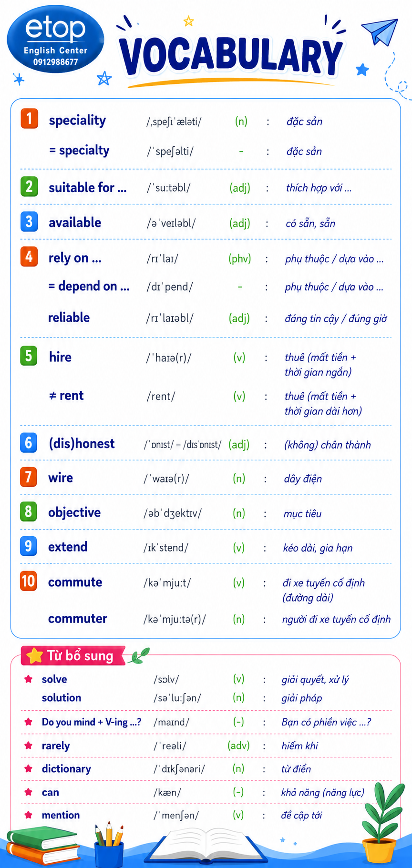Click the pink star beside mention
Image resolution: width=412 pixels, height=868 pixels.
coord(29,815)
